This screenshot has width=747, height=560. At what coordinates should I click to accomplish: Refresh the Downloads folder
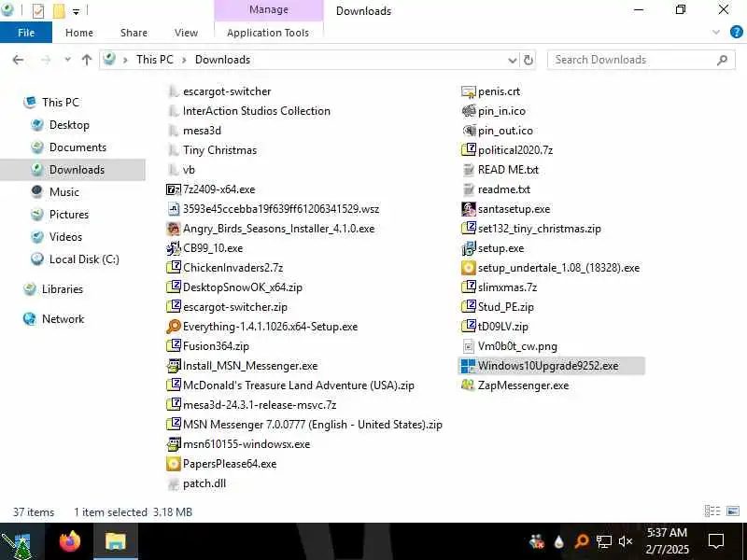(529, 60)
